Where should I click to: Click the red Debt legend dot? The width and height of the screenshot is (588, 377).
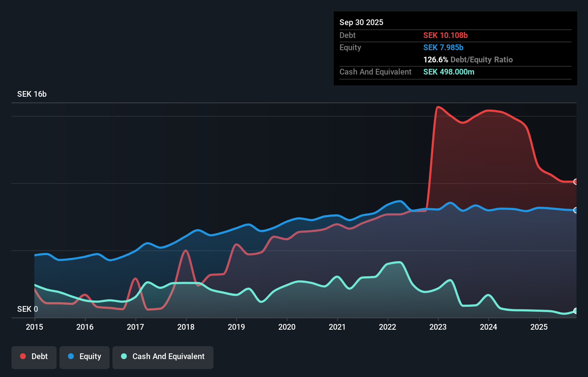tap(23, 356)
